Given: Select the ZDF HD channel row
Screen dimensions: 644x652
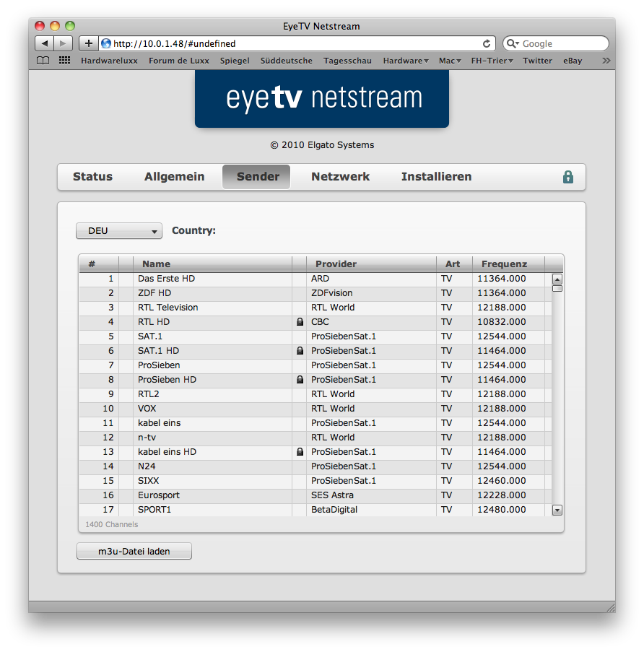Looking at the screenshot, I should [315, 293].
